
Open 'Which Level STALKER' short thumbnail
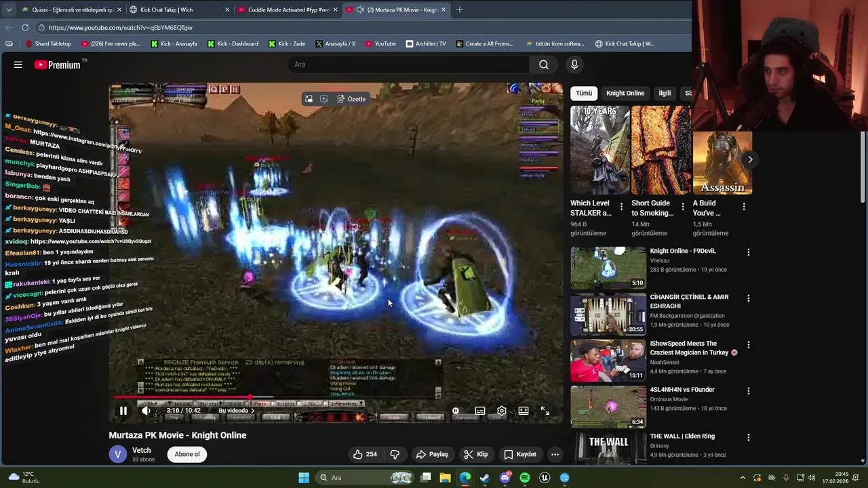pos(600,150)
